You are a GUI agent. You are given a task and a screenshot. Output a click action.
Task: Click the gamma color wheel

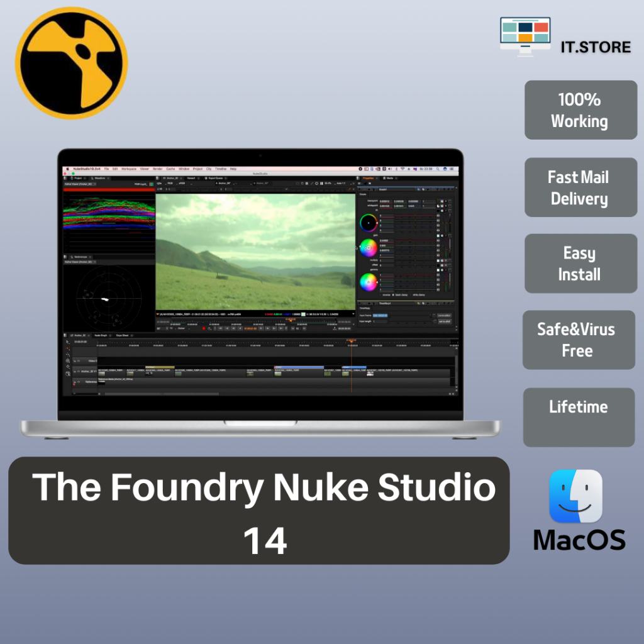tap(368, 282)
